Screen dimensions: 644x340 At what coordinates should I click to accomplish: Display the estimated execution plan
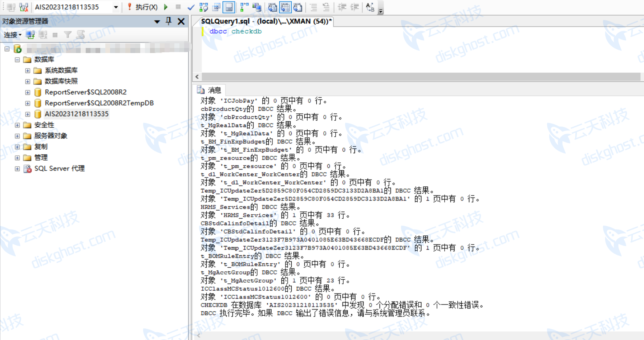point(203,7)
